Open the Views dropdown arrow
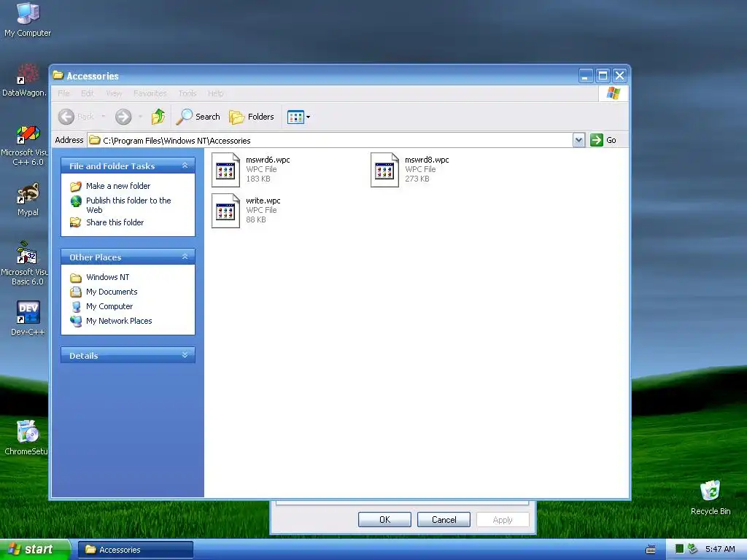 [x=309, y=117]
